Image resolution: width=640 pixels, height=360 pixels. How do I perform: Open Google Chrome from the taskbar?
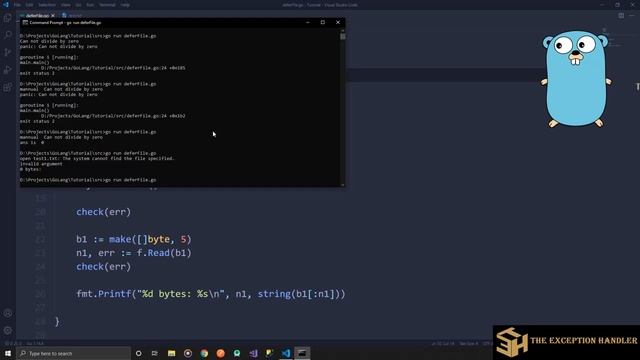[204, 353]
